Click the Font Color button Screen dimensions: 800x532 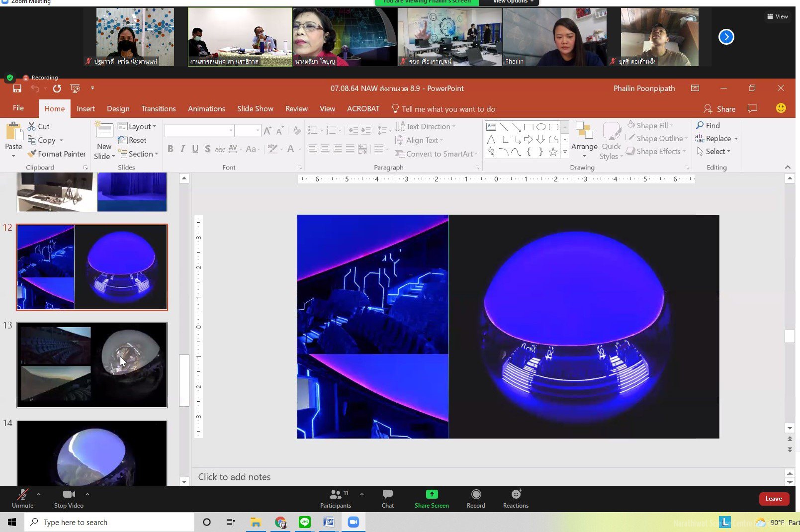291,149
